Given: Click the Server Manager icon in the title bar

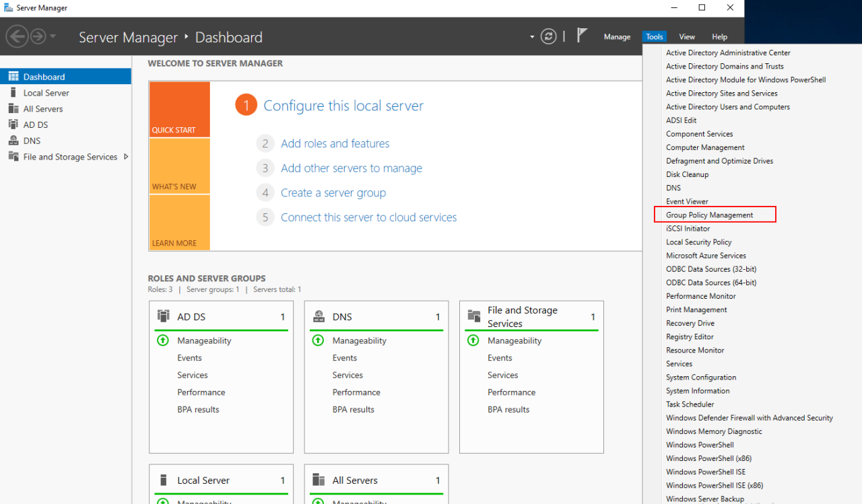Looking at the screenshot, I should [x=7, y=7].
